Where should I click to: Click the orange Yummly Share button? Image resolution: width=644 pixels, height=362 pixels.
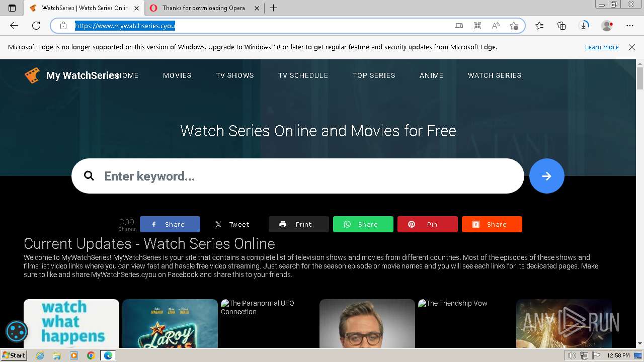click(492, 224)
